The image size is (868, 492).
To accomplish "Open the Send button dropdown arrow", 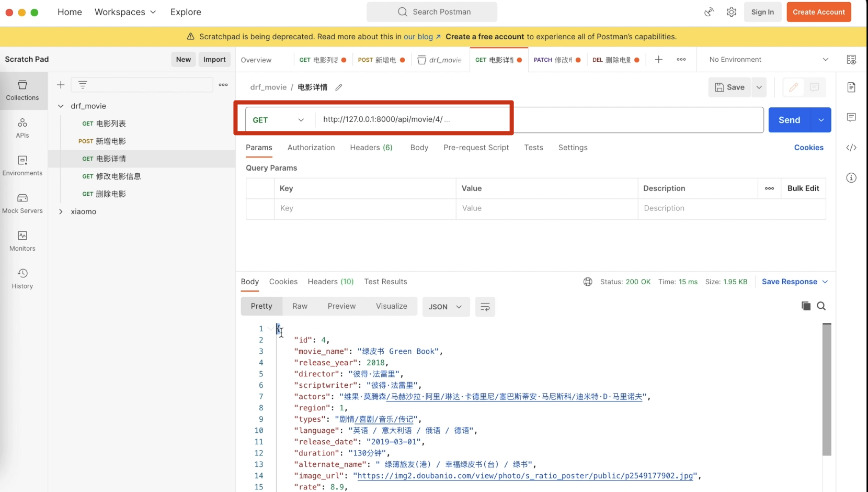I will pyautogui.click(x=821, y=120).
